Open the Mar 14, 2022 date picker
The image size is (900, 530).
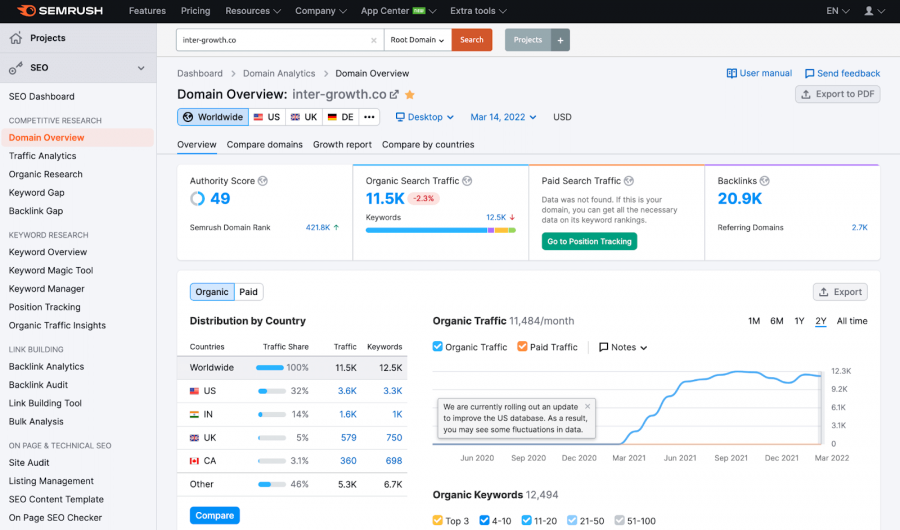click(503, 117)
